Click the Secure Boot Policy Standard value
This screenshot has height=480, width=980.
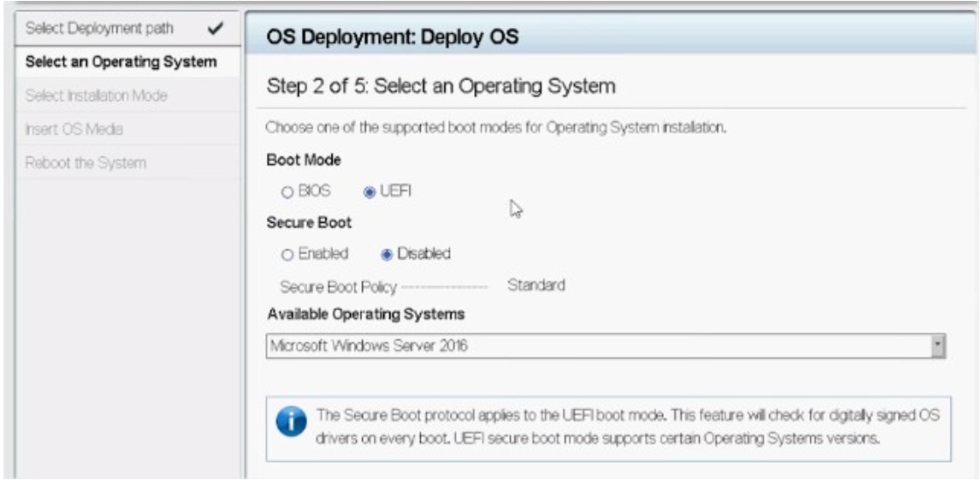tap(536, 285)
